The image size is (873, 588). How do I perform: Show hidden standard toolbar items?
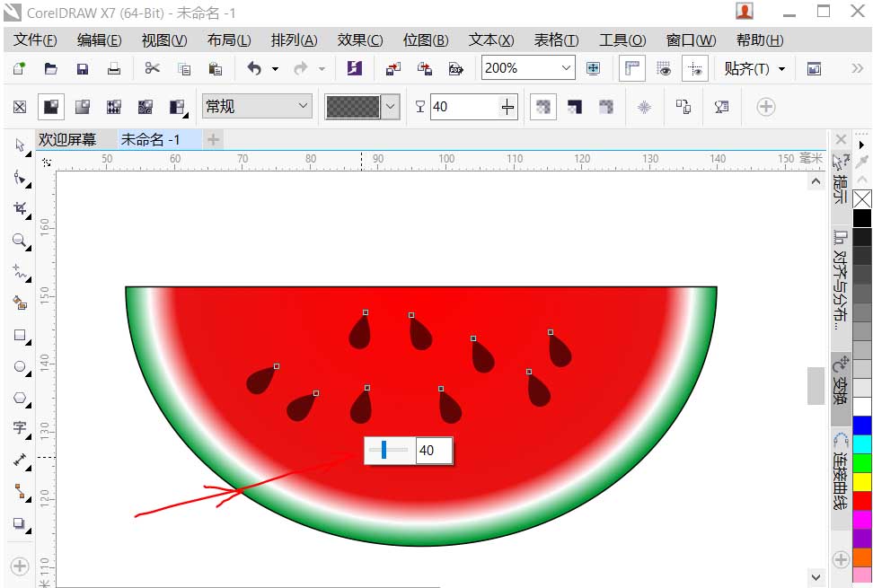click(x=856, y=68)
